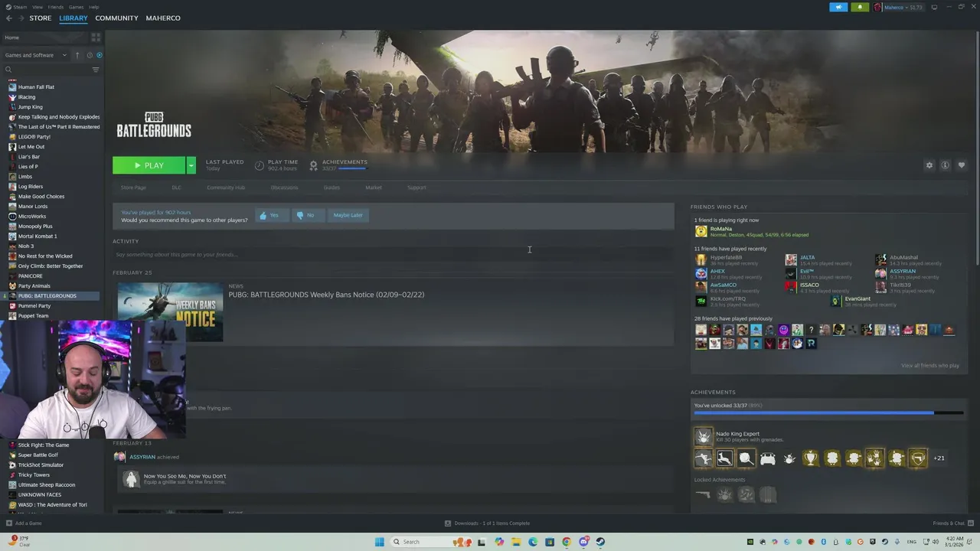Click Add a Game button
980x551 pixels.
click(x=24, y=523)
